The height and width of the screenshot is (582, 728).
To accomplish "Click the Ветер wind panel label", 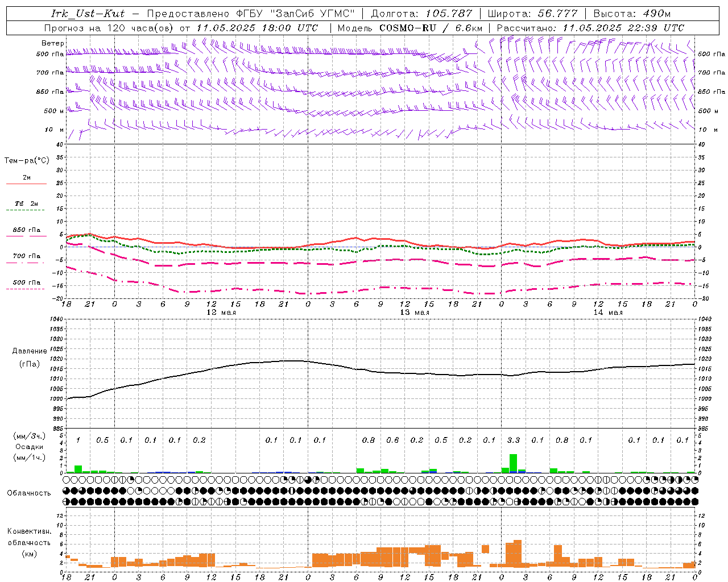I will 53,43.
